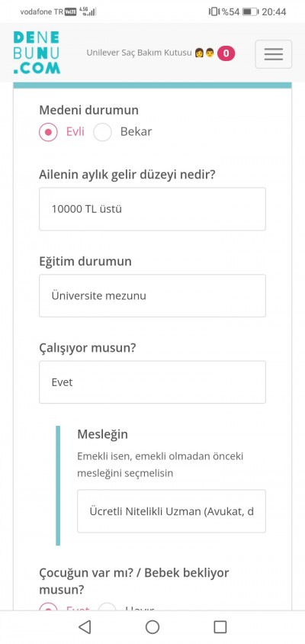Tap the Android home circle button
Image resolution: width=305 pixels, height=644 pixels.
pos(152,626)
